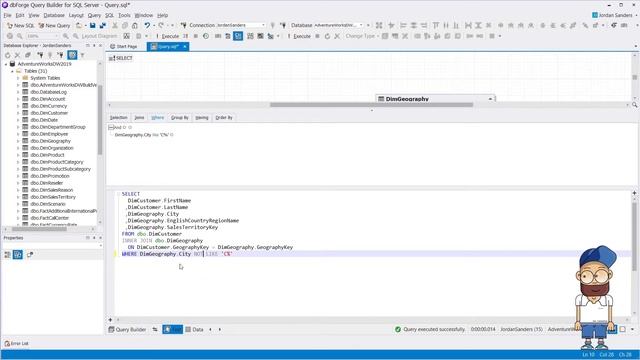Click the refresh icon beside right Execute
Screen dimensions: 640x360
click(x=327, y=36)
